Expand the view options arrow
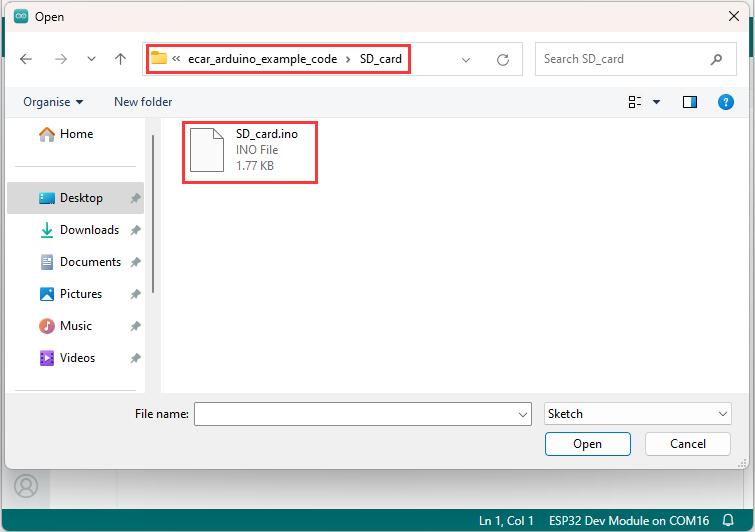 [656, 102]
